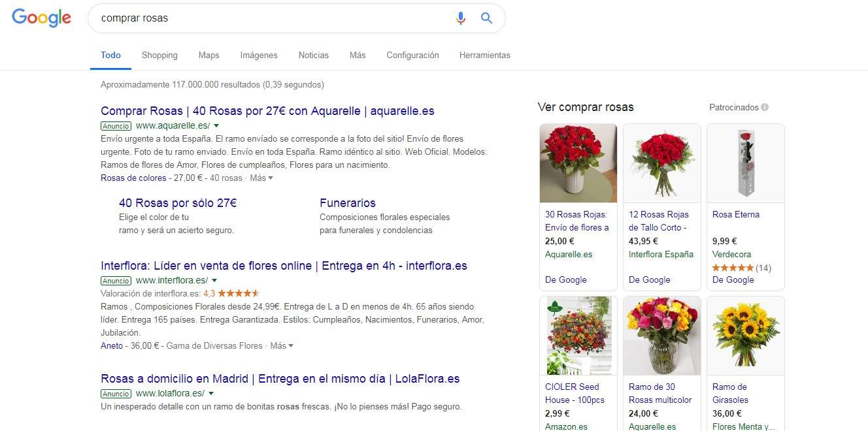Open the Ramo de Girasoles image

[746, 336]
